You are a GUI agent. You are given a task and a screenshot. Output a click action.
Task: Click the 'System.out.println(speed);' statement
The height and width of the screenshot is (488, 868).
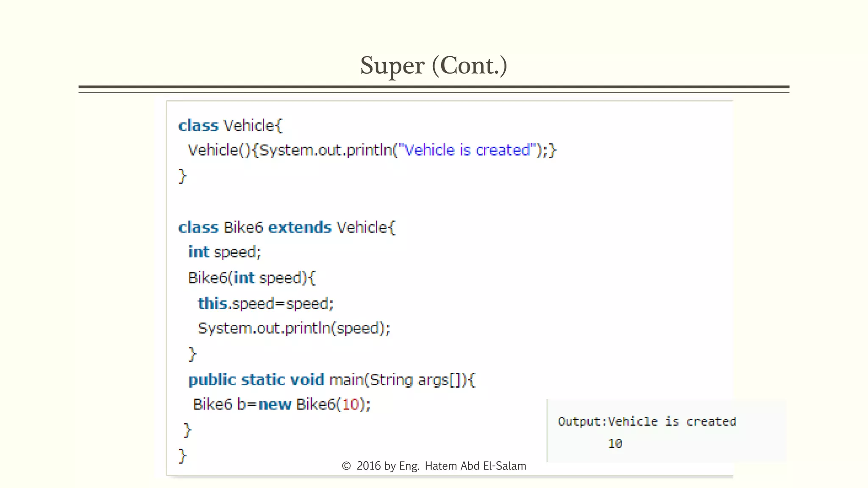click(x=294, y=328)
